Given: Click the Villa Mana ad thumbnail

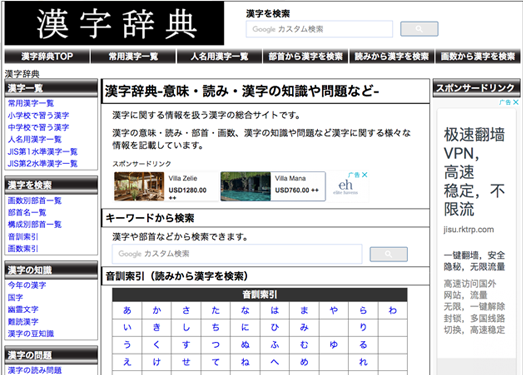Looking at the screenshot, I should [x=245, y=186].
